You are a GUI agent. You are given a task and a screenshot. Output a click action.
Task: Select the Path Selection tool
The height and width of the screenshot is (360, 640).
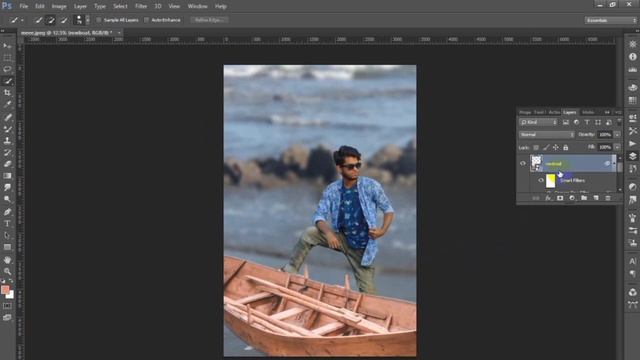pos(7,236)
